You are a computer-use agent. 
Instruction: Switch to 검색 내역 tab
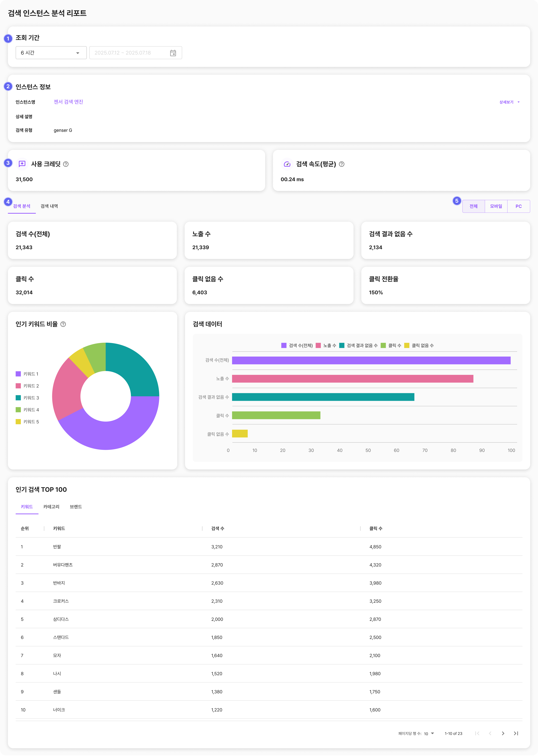click(x=49, y=206)
